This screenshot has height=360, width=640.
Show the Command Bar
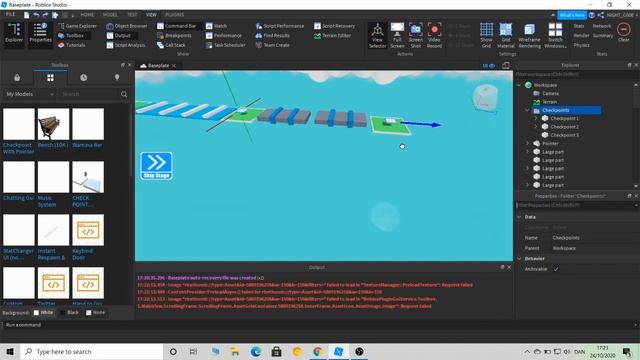177,26
